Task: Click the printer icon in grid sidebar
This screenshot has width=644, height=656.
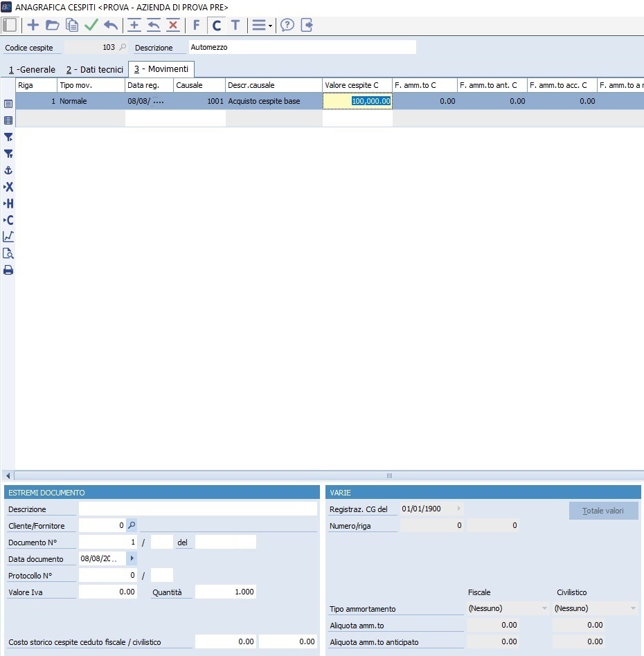Action: (x=8, y=270)
